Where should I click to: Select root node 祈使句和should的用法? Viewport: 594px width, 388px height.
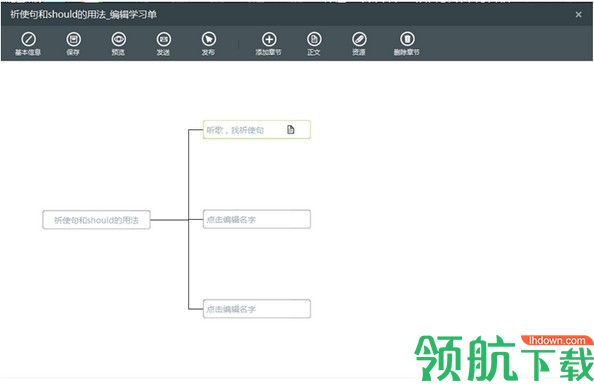point(97,220)
